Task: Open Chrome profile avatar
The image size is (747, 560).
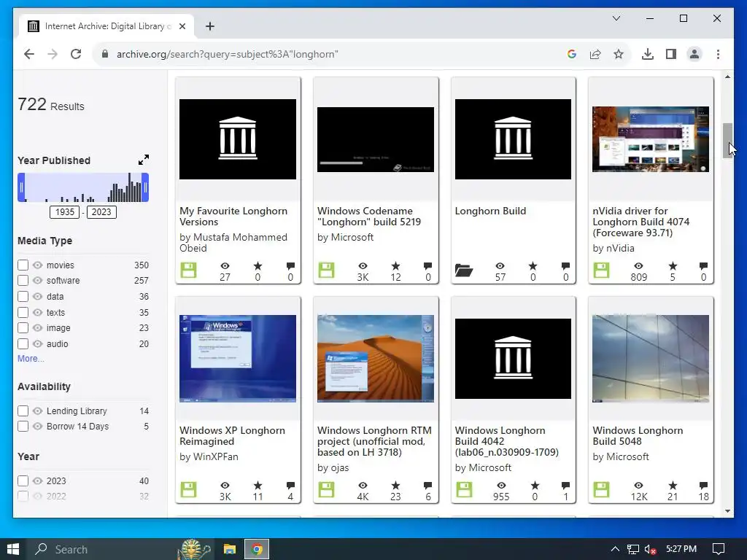Action: coord(694,54)
